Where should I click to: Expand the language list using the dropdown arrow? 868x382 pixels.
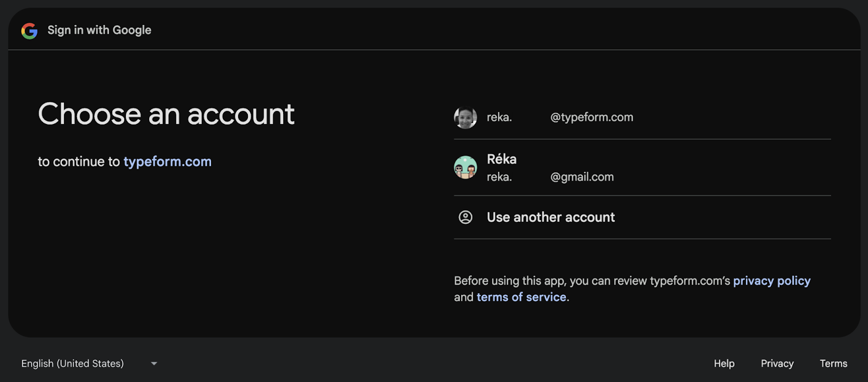click(154, 364)
